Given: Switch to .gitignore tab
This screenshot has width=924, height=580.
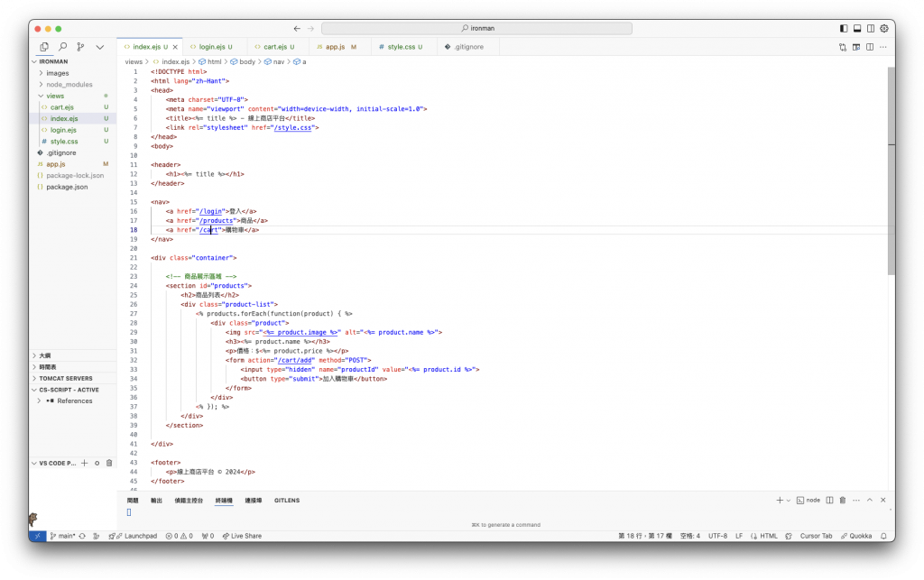Looking at the screenshot, I should tap(468, 47).
